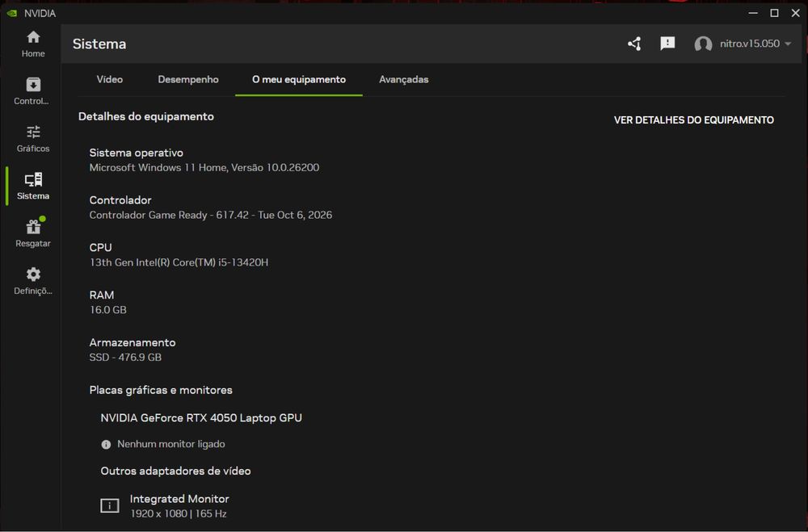This screenshot has height=532, width=808.
Task: Click the Detalhes do equipamento heading
Action: point(145,116)
